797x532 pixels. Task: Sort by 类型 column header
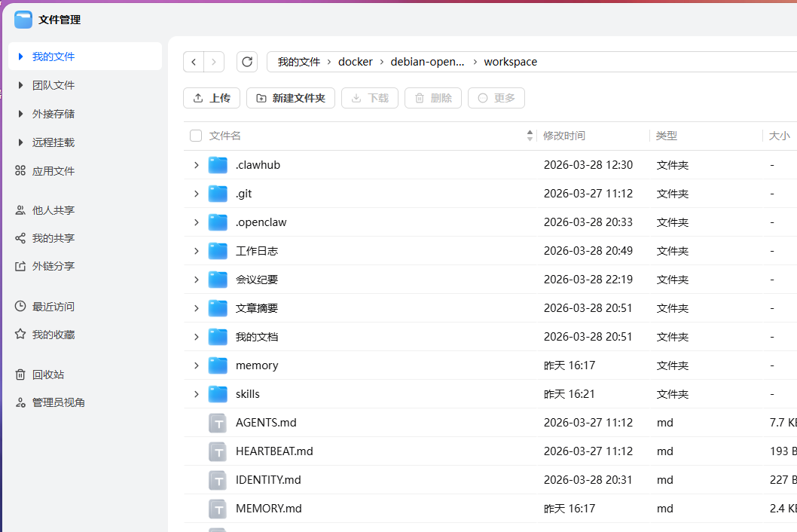coord(667,136)
